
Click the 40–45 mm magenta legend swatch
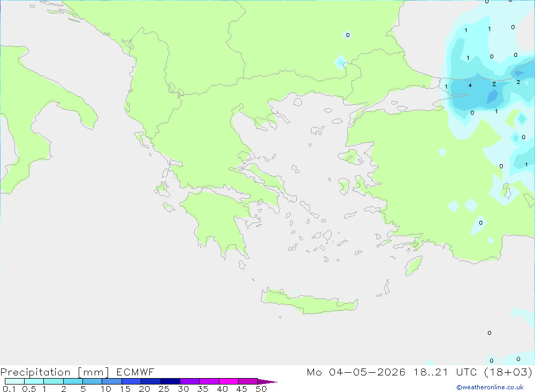pos(228,381)
